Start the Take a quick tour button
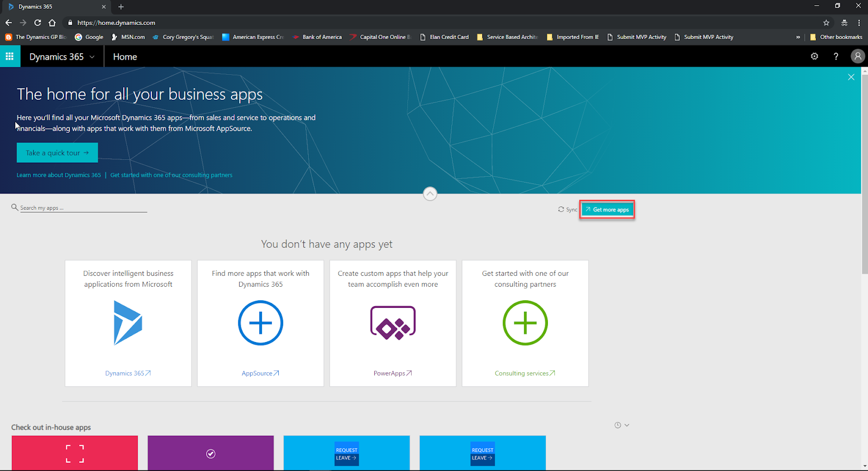Viewport: 868px width, 471px height. pyautogui.click(x=58, y=153)
